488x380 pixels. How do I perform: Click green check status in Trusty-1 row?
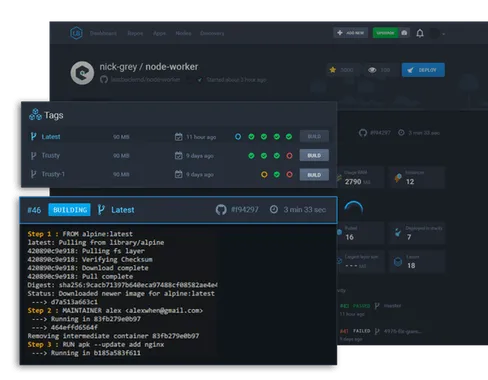[x=277, y=174]
